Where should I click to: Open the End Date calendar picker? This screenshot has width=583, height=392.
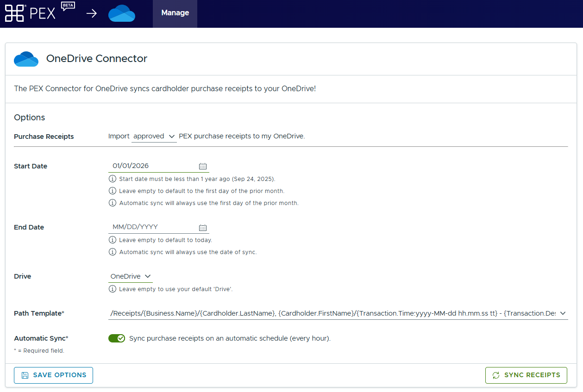point(203,227)
